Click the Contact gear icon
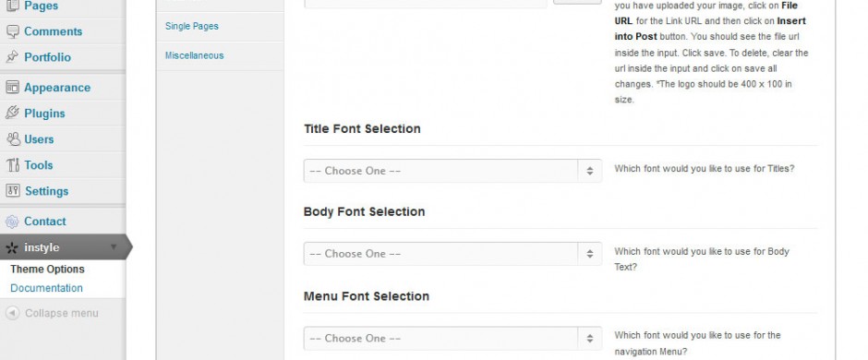Viewport: 868px width, 360px height. click(x=12, y=222)
